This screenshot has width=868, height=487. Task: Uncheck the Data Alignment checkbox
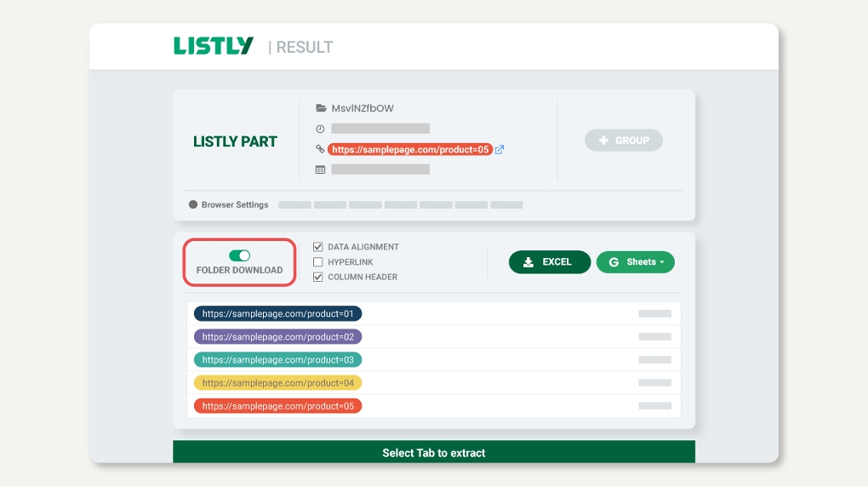tap(318, 247)
